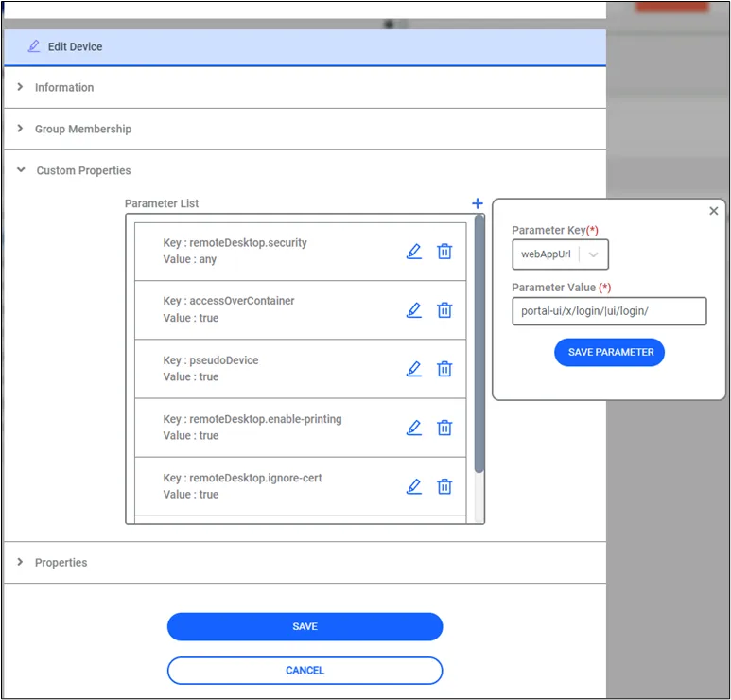Select 'Value : any' text
Screen dimensions: 731x700
click(190, 259)
